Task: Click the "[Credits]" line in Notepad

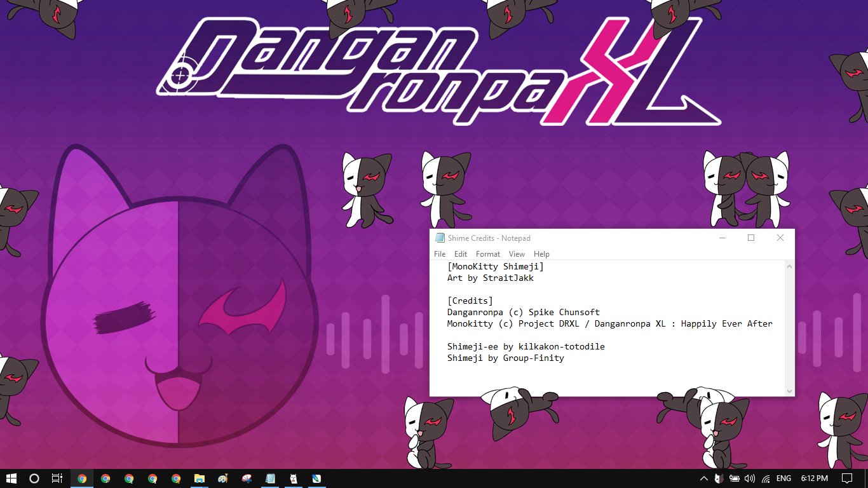Action: tap(470, 301)
